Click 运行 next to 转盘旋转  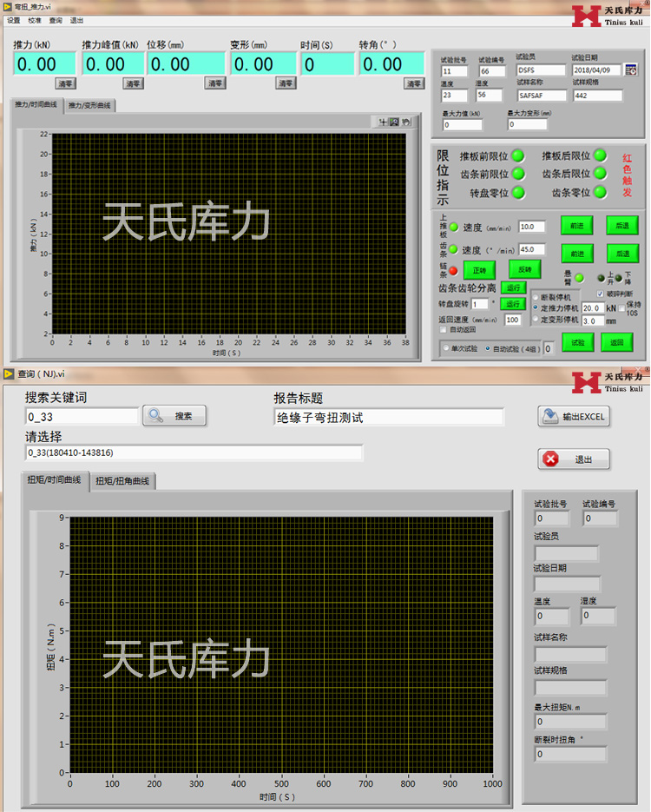513,304
